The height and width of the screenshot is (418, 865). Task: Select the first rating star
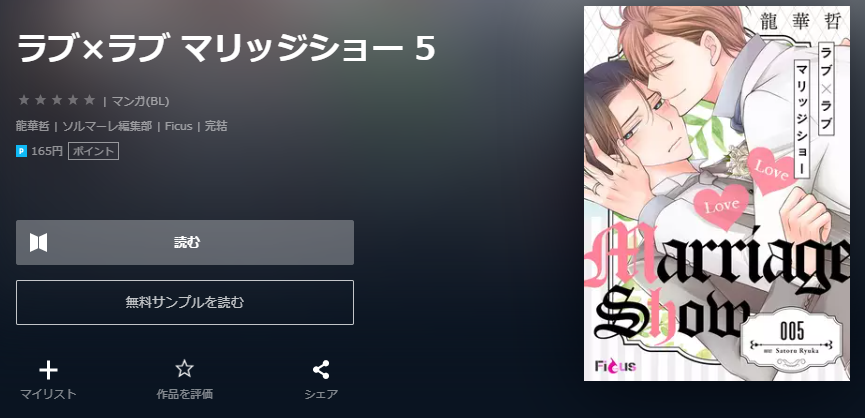point(24,100)
